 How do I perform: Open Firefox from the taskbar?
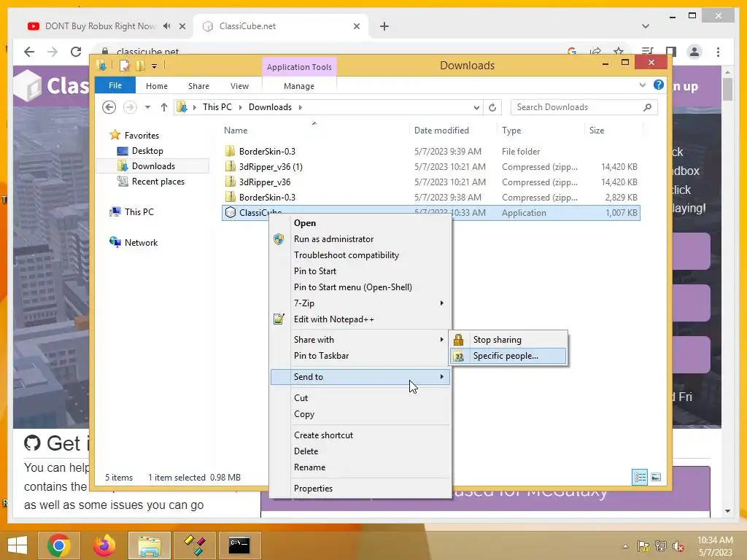pos(104,545)
